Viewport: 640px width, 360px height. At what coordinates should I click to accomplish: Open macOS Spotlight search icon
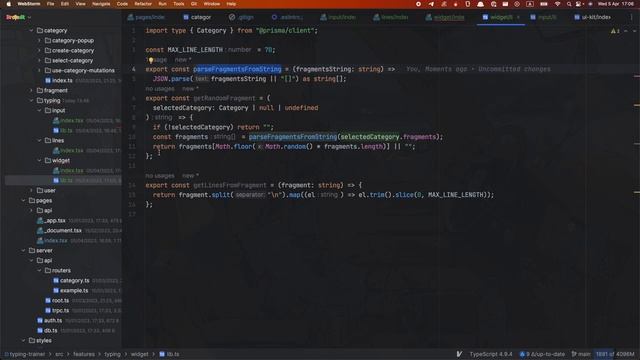(569, 4)
